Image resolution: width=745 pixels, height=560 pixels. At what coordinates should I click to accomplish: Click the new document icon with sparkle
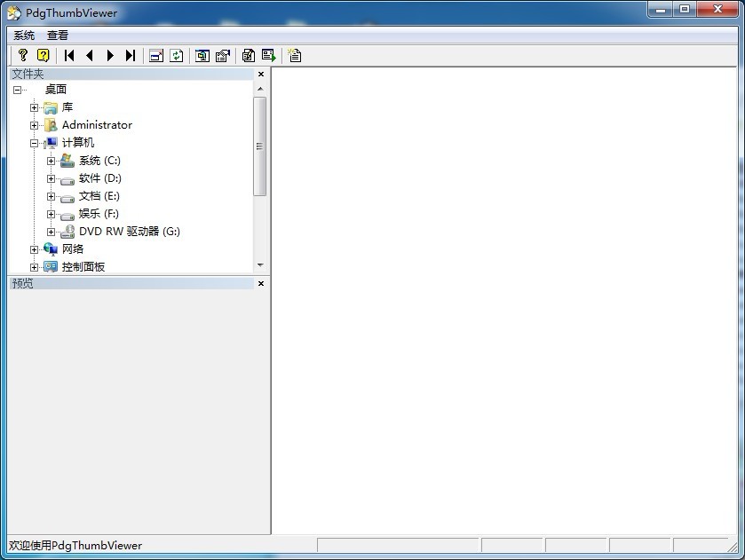tap(295, 55)
